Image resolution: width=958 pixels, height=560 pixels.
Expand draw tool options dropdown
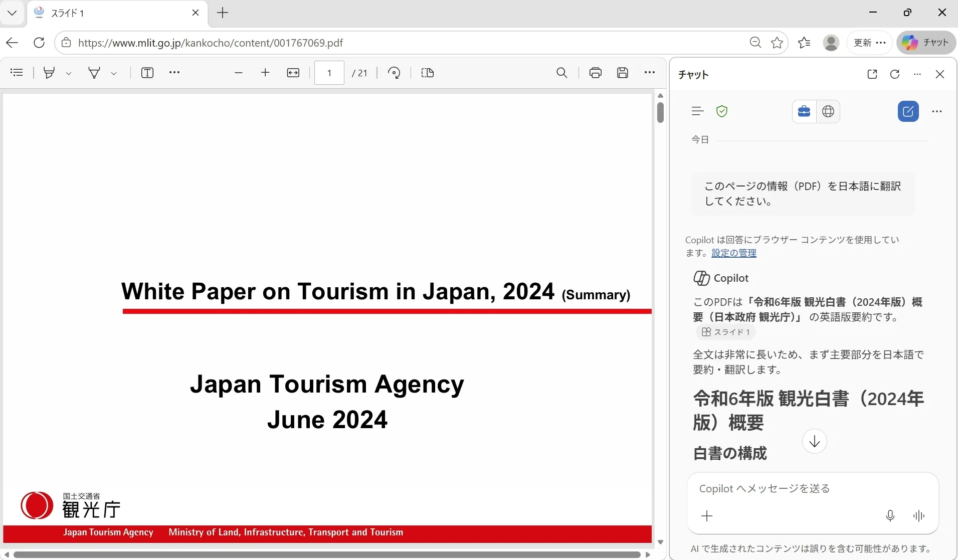[x=114, y=73]
